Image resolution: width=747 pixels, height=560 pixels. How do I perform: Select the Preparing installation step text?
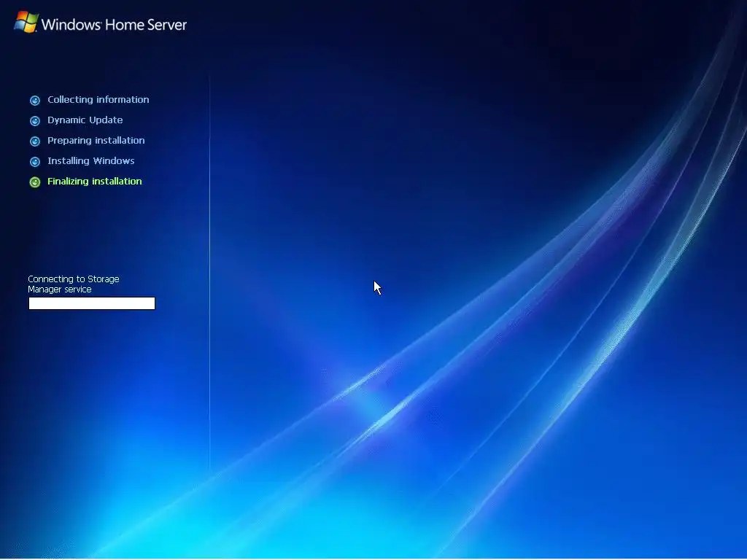point(96,141)
